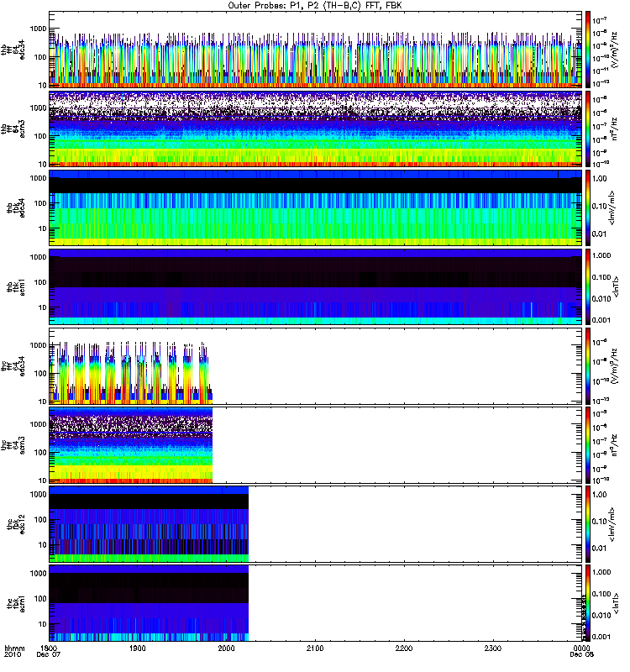This screenshot has height=672, width=630.
Task: Click the '100' frequency tick of thc fff edc34 panel
Action: (39, 373)
